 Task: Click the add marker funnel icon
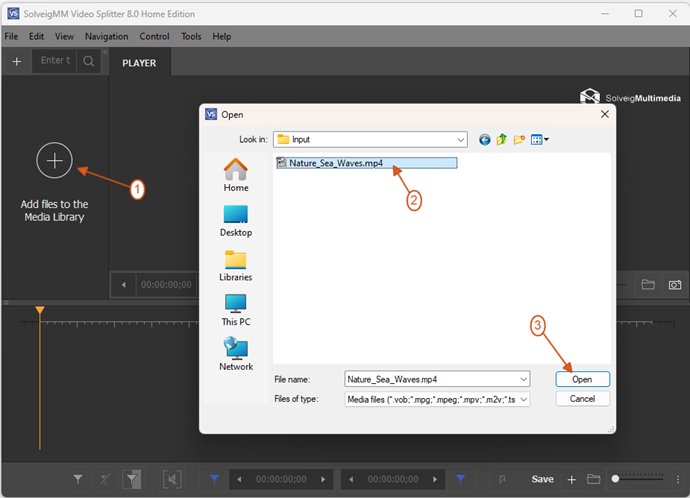pos(78,479)
